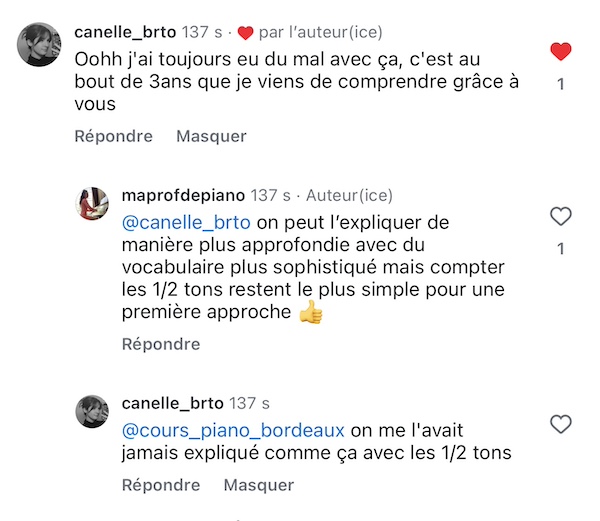Unlike the first comment by canelle_brto
600x521 pixels.
pyautogui.click(x=561, y=51)
